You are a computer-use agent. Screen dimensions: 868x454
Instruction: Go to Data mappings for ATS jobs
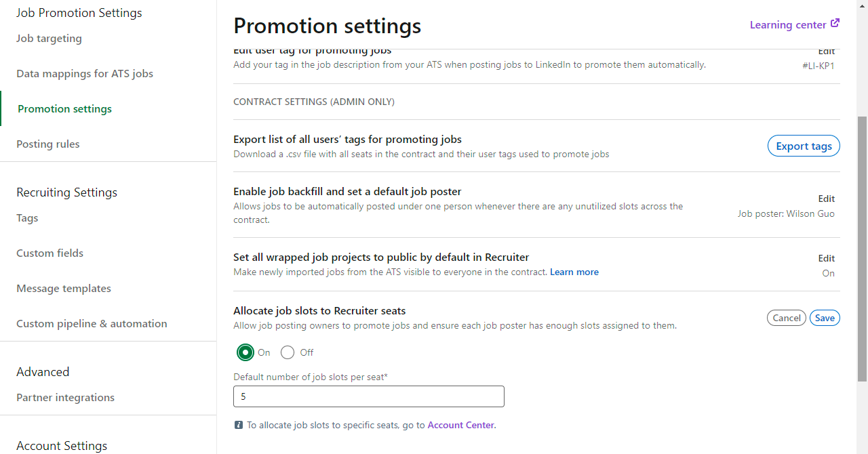click(85, 74)
